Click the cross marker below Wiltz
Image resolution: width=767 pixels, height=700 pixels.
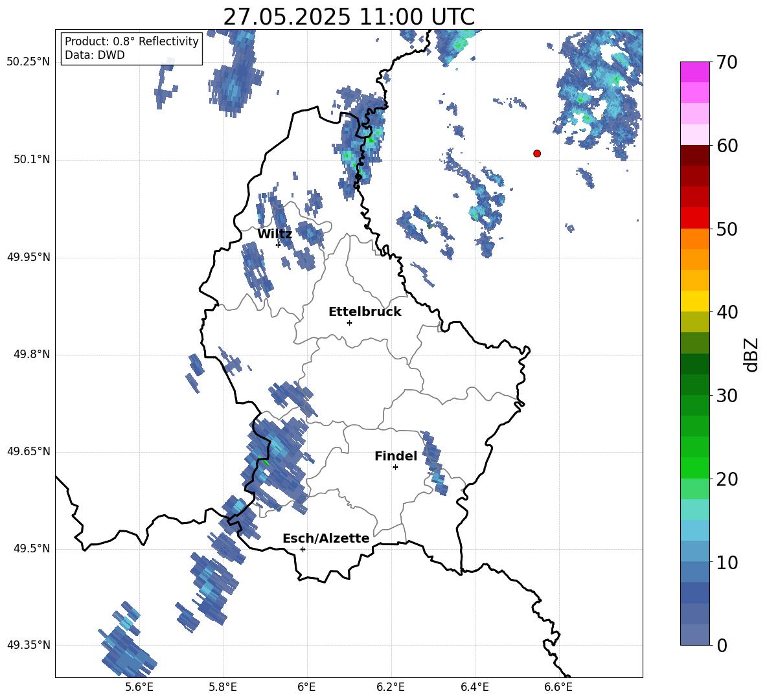278,245
